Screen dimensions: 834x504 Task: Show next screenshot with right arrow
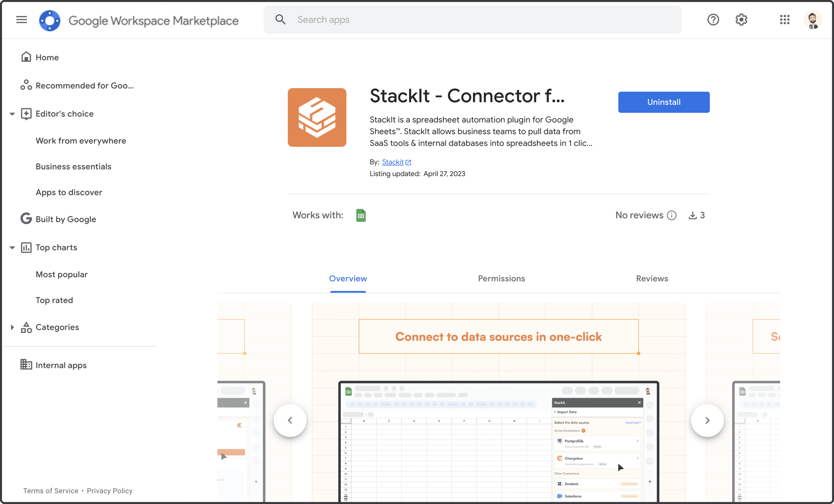click(707, 420)
